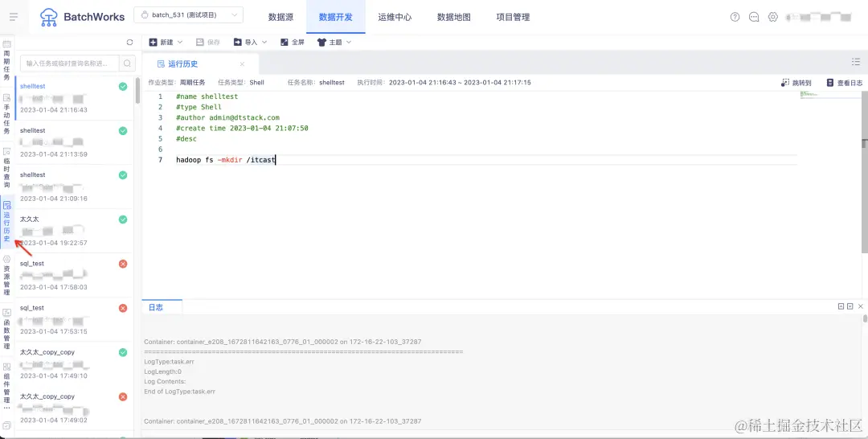868x439 pixels.
Task: Open the settings gear icon
Action: click(773, 17)
